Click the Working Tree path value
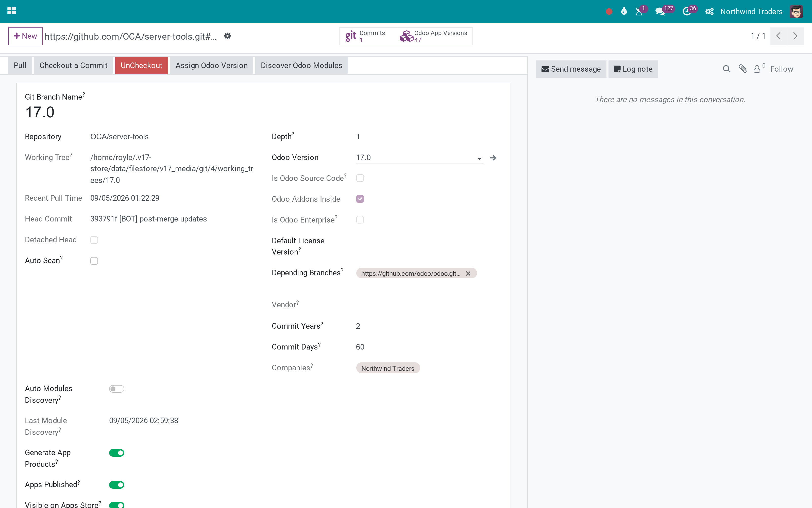 pyautogui.click(x=172, y=169)
